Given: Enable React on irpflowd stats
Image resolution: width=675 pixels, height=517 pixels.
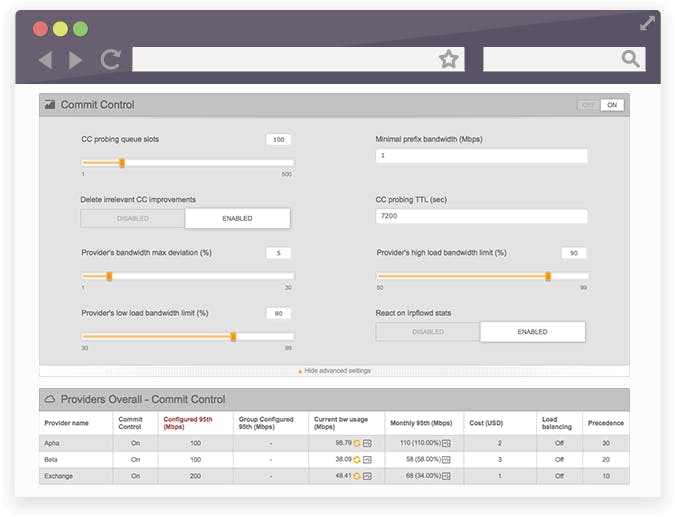Looking at the screenshot, I should 532,332.
